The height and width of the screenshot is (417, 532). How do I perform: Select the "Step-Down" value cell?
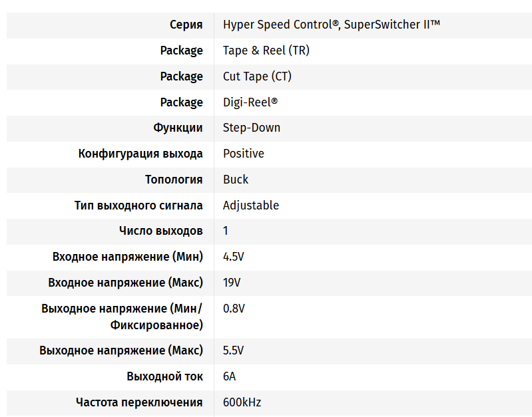(x=252, y=128)
